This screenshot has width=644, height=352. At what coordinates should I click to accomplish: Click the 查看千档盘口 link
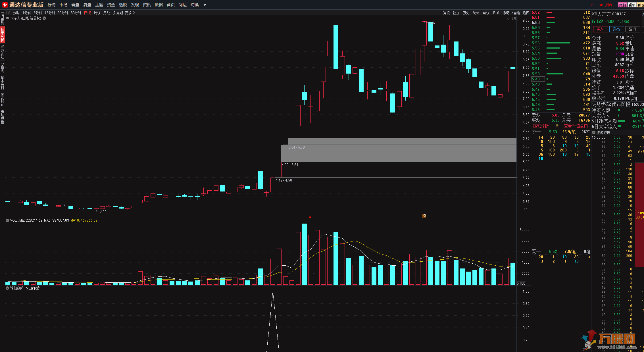click(x=576, y=126)
